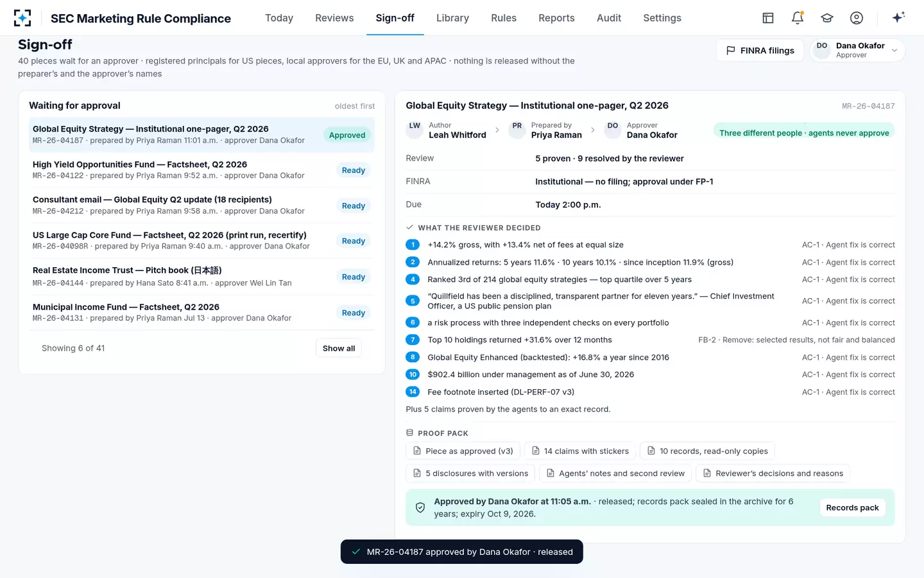Change the 'oldest first' sort order
This screenshot has width=924, height=578.
[355, 106]
